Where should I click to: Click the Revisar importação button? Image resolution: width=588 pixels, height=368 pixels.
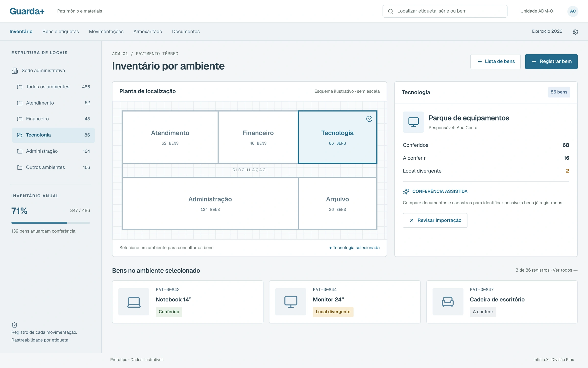(x=435, y=220)
